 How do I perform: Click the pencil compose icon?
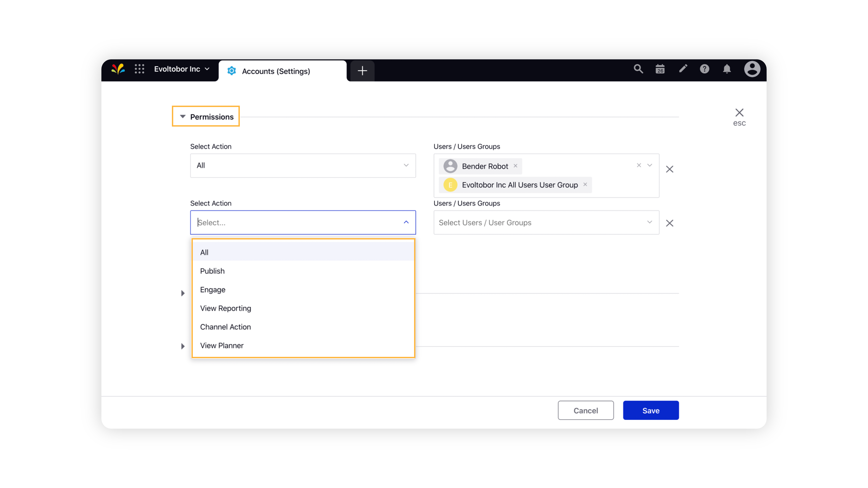point(683,69)
